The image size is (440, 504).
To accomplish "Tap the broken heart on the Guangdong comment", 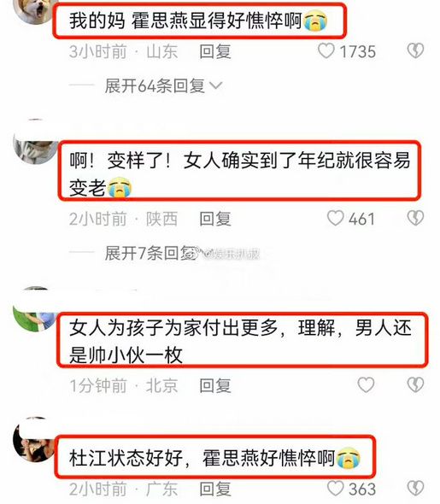I will [415, 489].
